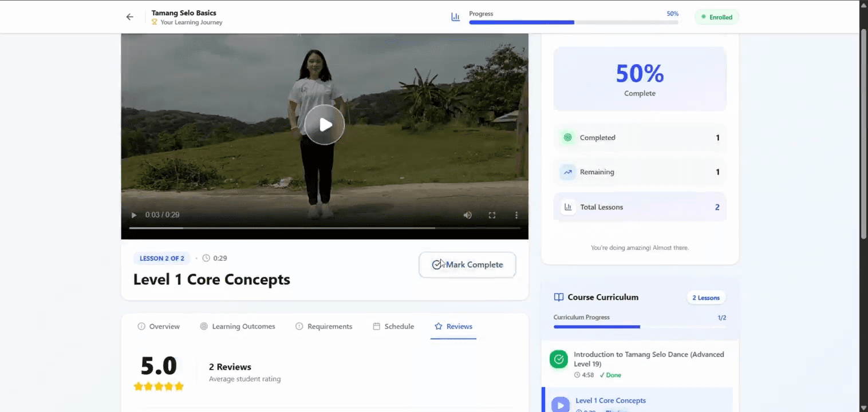The image size is (868, 412).
Task: Open Introduction to Tamang Selo Dance lesson
Action: [640, 365]
